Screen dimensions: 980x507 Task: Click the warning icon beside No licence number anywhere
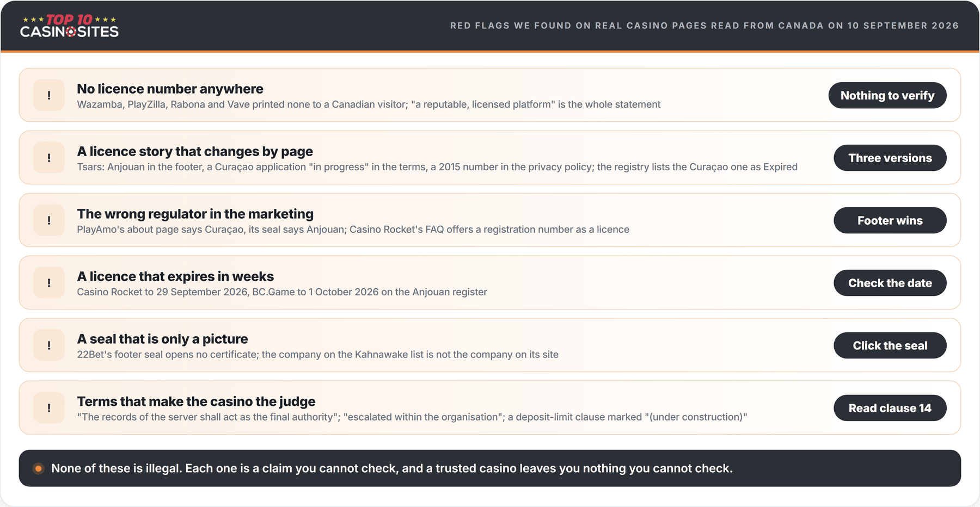point(49,95)
